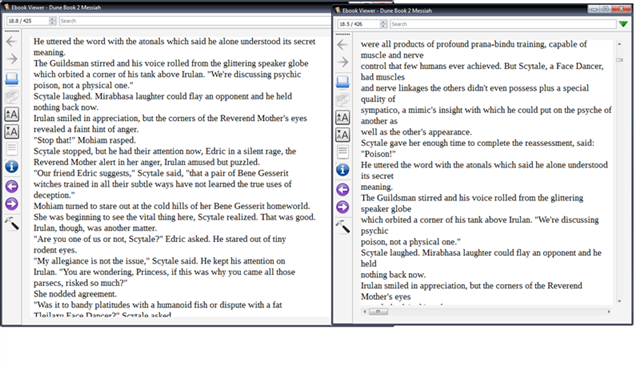The height and width of the screenshot is (366, 640).
Task: Show book info in right viewer
Action: click(x=342, y=170)
